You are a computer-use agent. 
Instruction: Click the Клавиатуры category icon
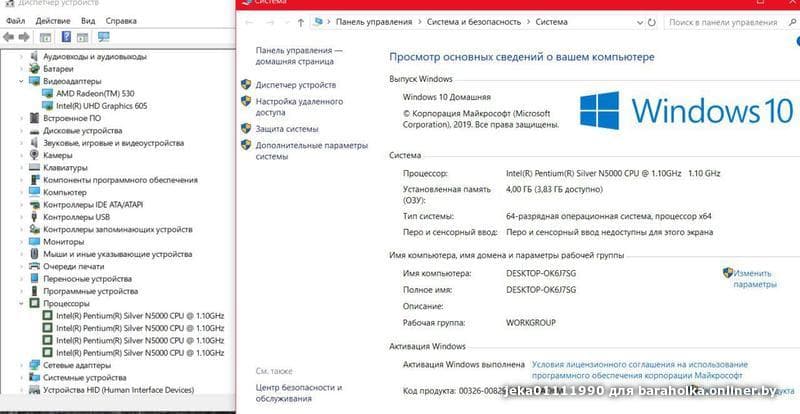(35, 167)
